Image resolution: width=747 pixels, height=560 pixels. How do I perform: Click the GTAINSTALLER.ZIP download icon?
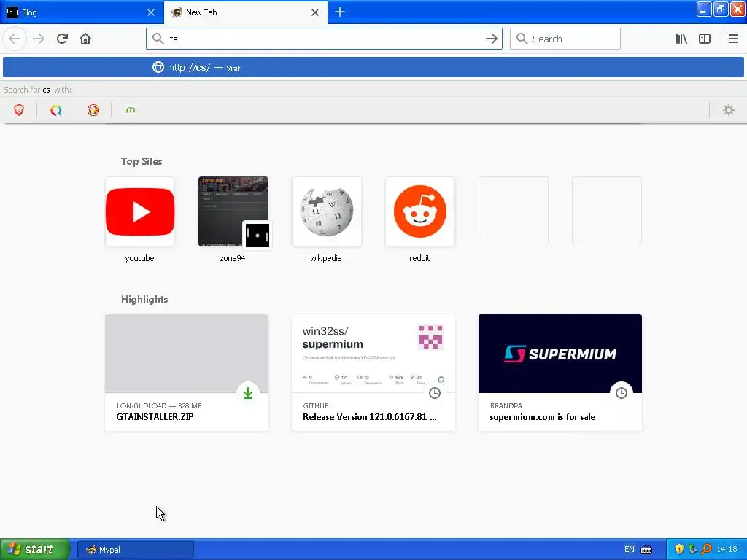pos(248,393)
